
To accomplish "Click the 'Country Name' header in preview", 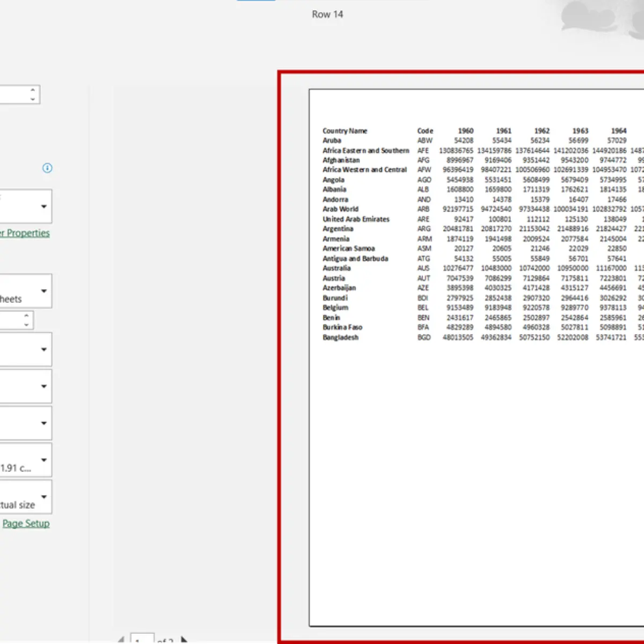I will pos(345,131).
